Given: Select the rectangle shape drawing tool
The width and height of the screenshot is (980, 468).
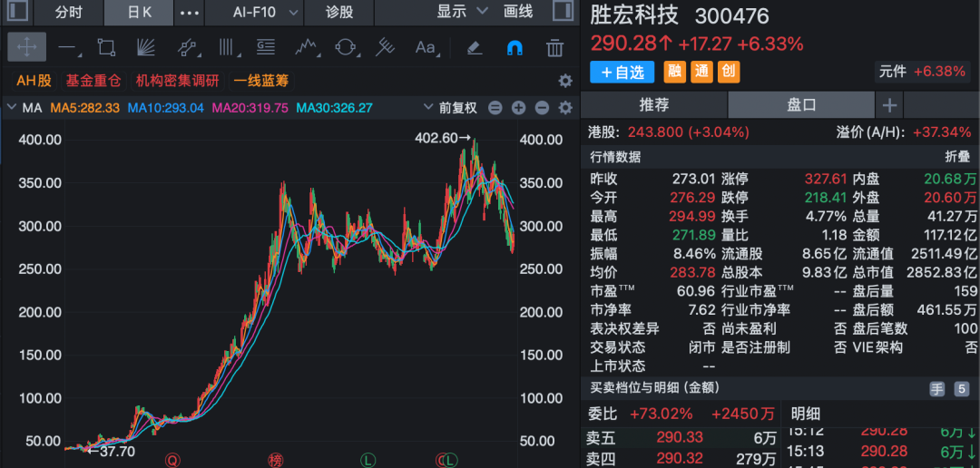Looking at the screenshot, I should pos(106,47).
